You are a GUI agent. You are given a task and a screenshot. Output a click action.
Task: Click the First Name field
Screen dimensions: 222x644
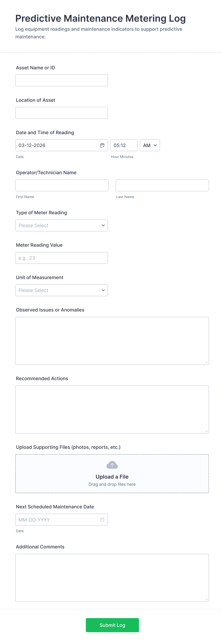[62, 185]
